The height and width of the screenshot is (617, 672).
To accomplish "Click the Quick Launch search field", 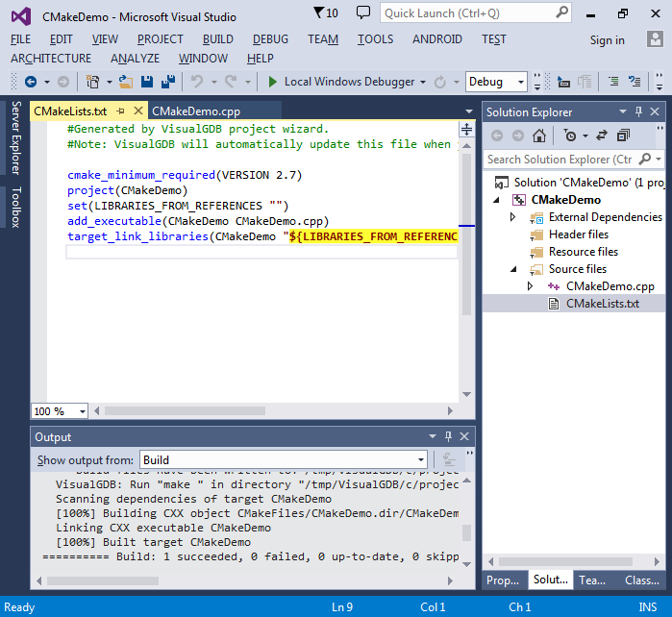I will tap(475, 13).
